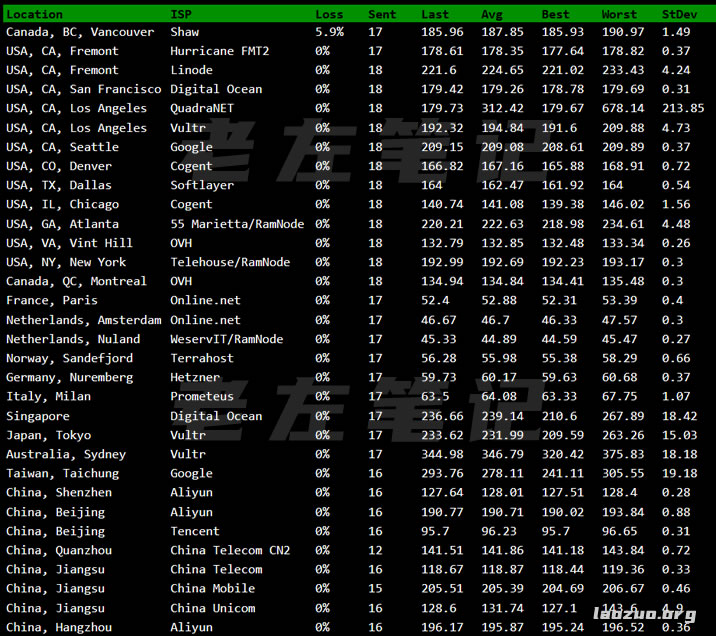Click 'USA, CO, Denver' location

point(59,166)
